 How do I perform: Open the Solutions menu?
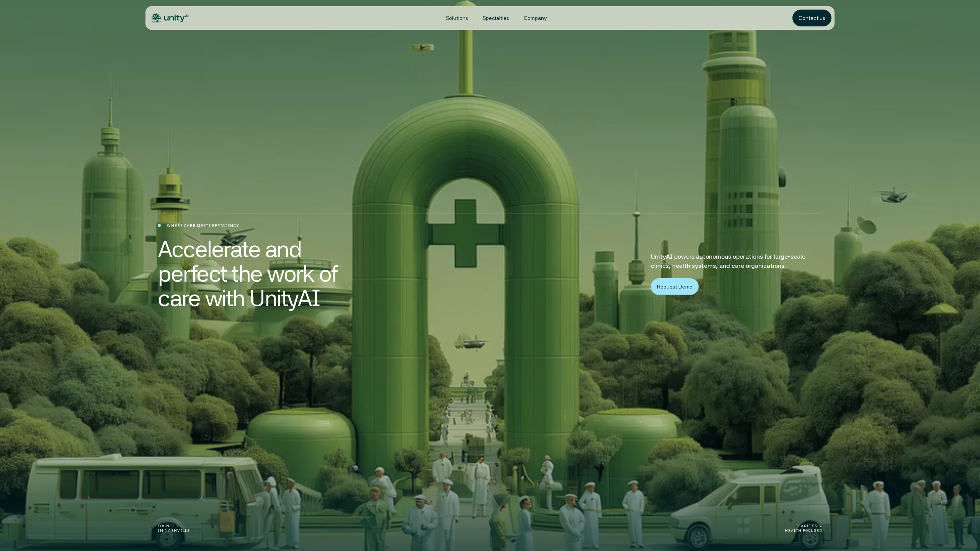457,18
